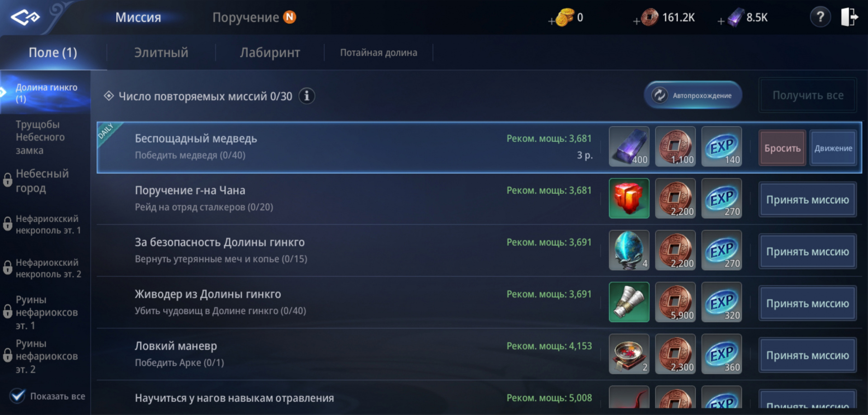This screenshot has height=415, width=868.
Task: Click Бросить to abandon bear mission
Action: [782, 148]
